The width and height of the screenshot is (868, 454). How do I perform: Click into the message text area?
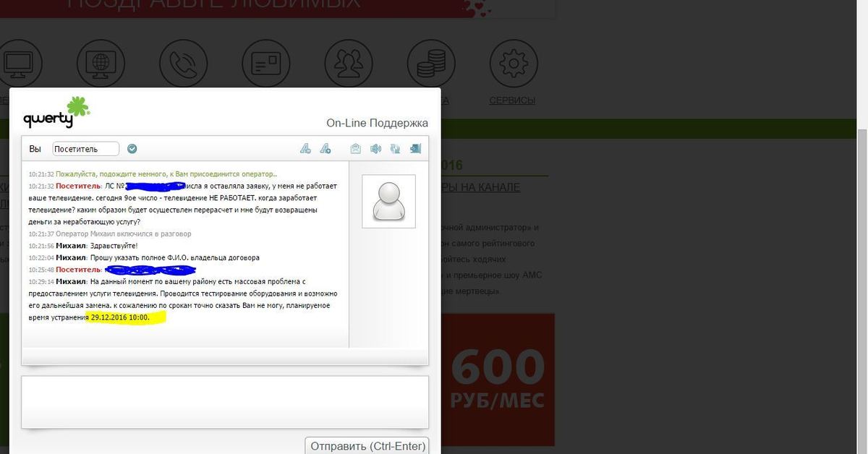coord(225,401)
